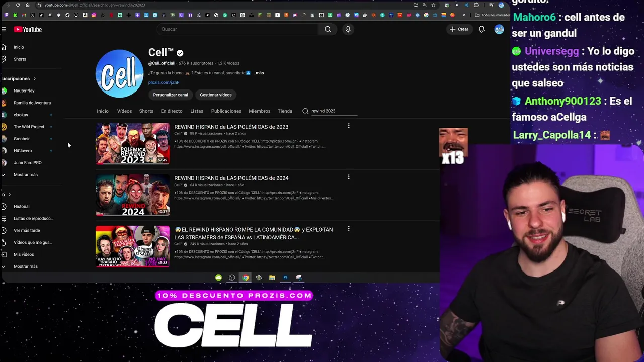
Task: Open the OBS Studio taskbar icon
Action: tap(232, 277)
